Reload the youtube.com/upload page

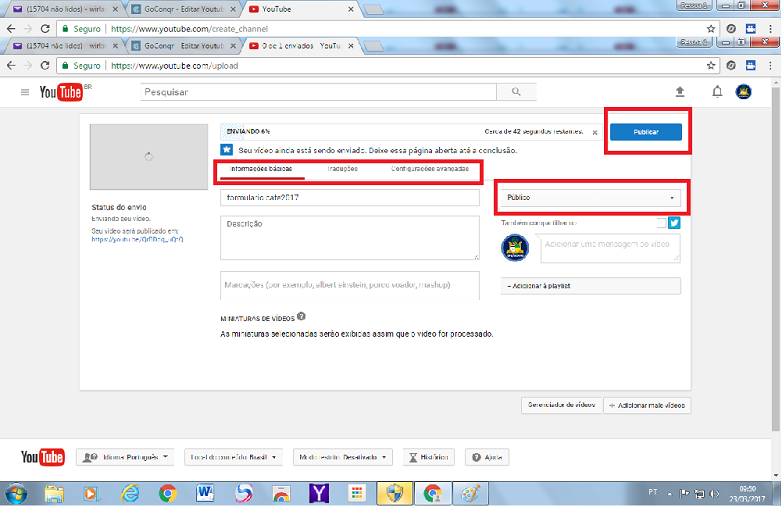click(45, 65)
